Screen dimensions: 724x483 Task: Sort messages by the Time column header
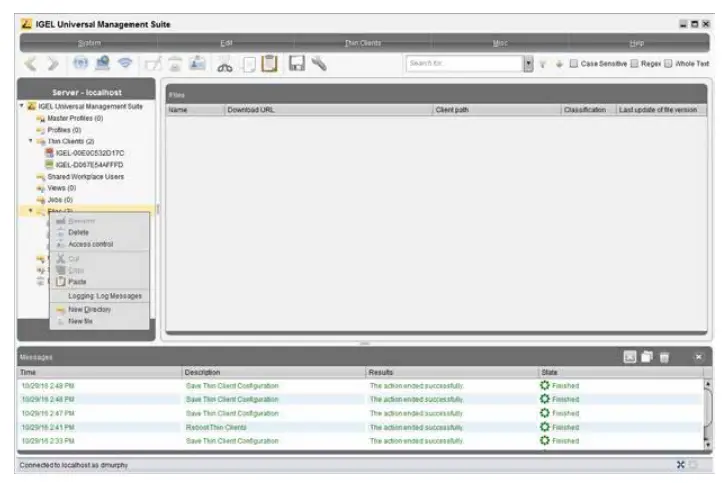click(x=99, y=372)
